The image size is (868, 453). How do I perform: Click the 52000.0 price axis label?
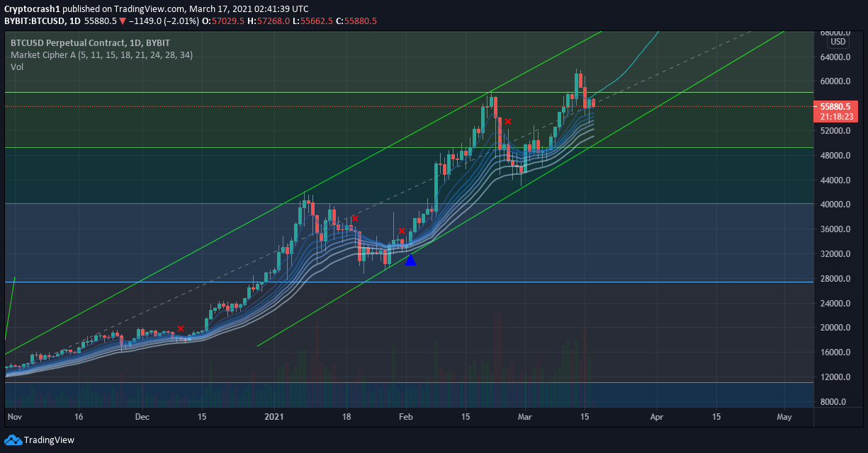pos(835,131)
